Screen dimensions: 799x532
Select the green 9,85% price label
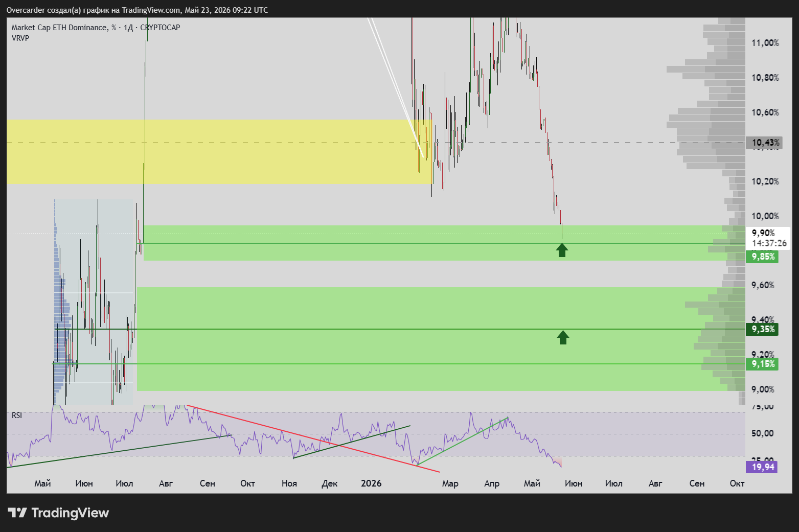point(763,257)
